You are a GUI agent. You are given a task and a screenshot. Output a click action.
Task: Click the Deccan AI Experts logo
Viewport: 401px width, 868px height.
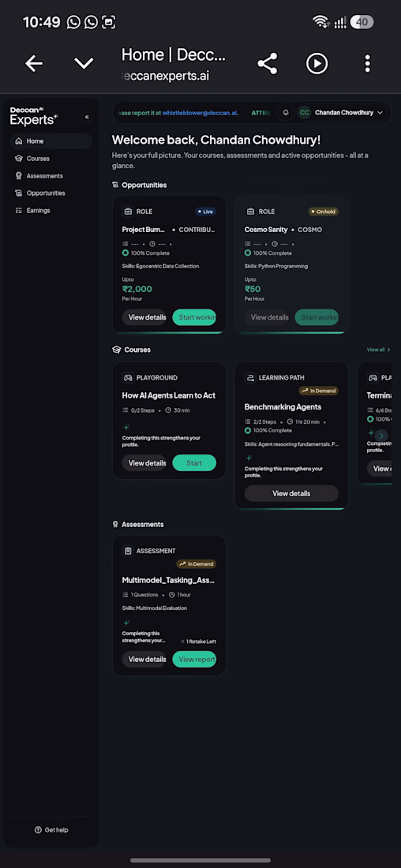(34, 116)
